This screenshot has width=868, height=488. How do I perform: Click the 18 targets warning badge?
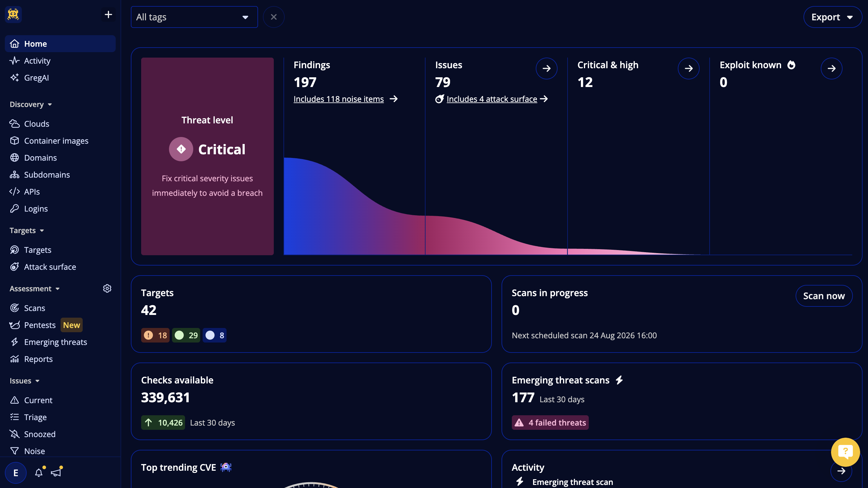pyautogui.click(x=155, y=335)
